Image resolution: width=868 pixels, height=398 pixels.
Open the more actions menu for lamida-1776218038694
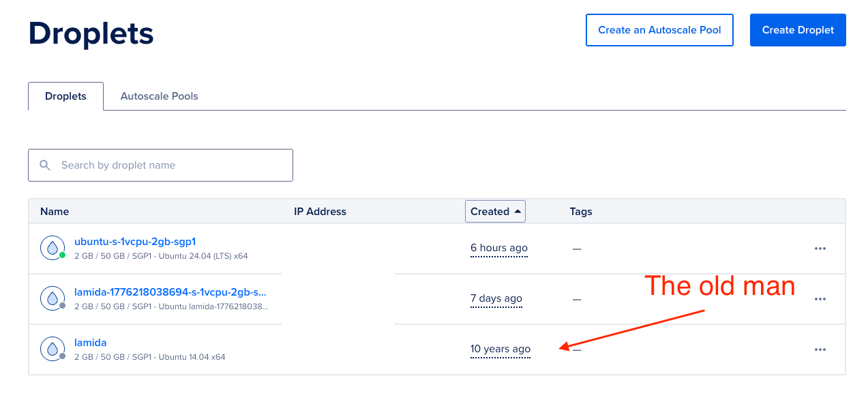pyautogui.click(x=820, y=299)
